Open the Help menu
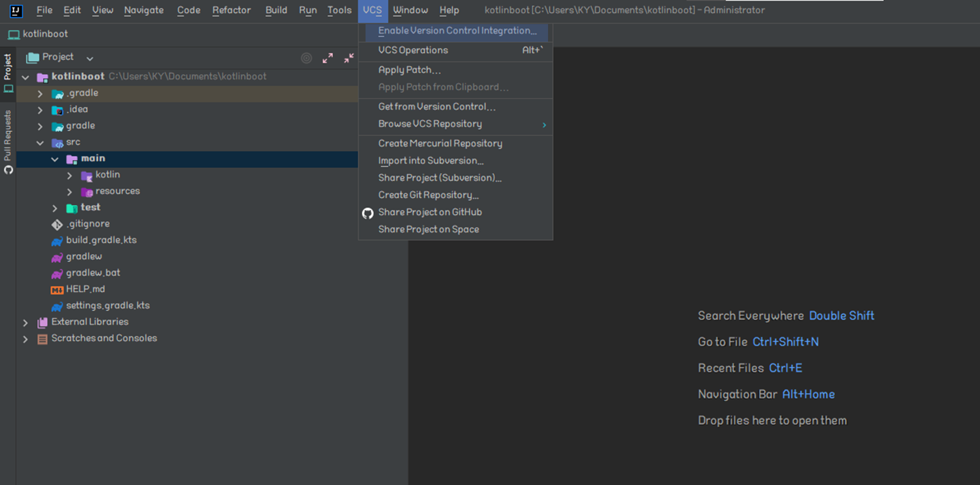The width and height of the screenshot is (980, 485). [449, 10]
